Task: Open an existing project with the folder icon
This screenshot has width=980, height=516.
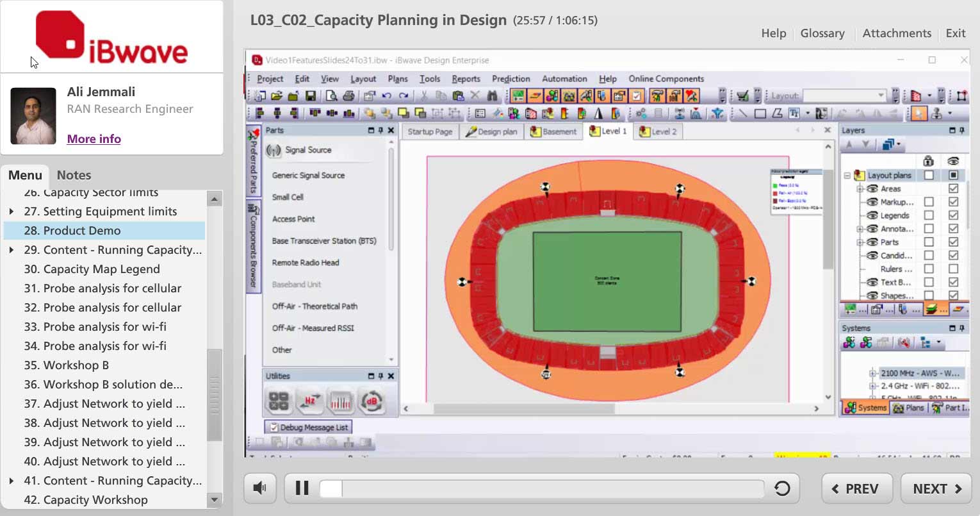Action: [x=277, y=96]
